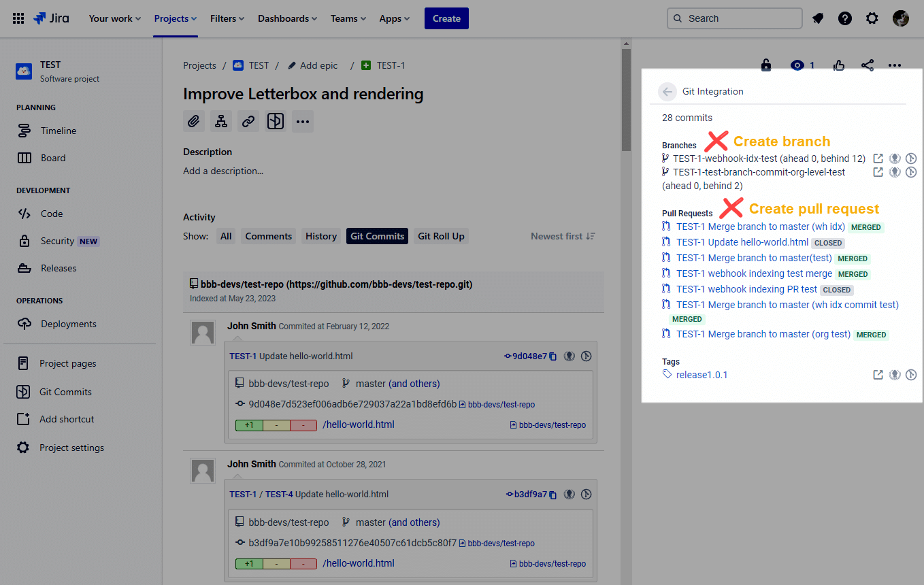Image resolution: width=924 pixels, height=585 pixels.
Task: Toggle the watch issue eye icon
Action: tap(797, 65)
